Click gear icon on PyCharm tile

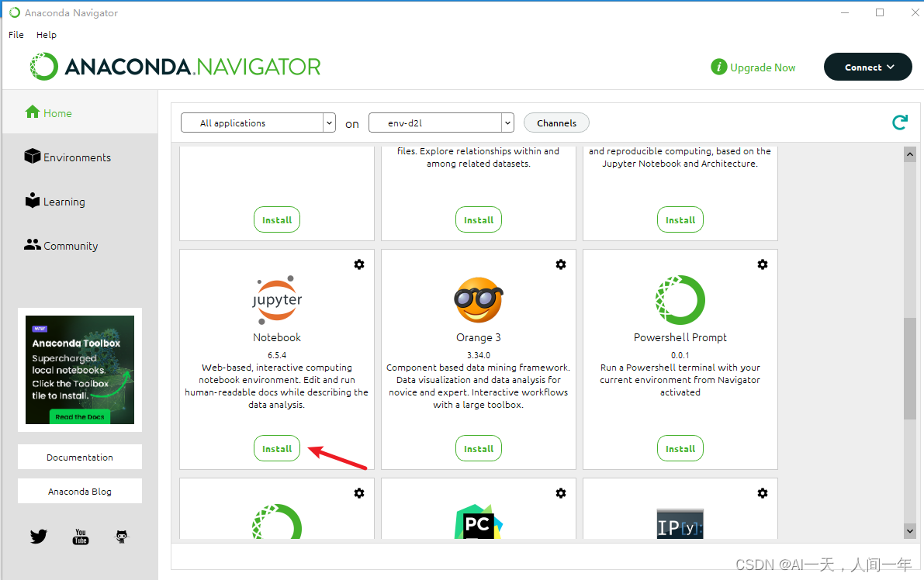[x=560, y=493]
